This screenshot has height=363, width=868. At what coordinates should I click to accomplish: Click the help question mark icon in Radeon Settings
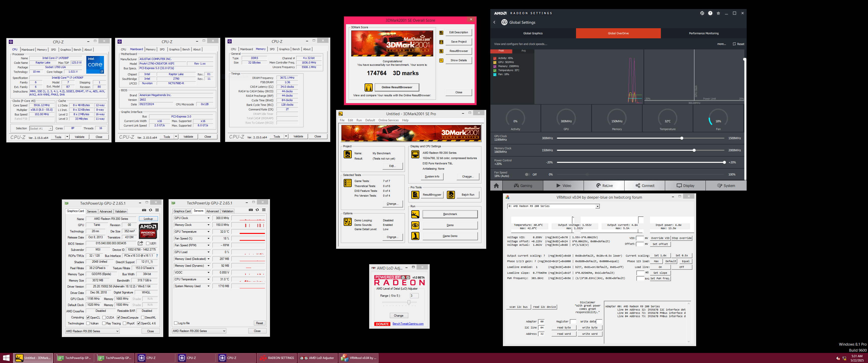[710, 13]
